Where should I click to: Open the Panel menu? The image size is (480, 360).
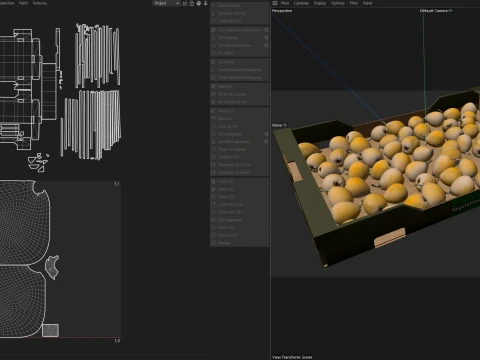click(367, 3)
